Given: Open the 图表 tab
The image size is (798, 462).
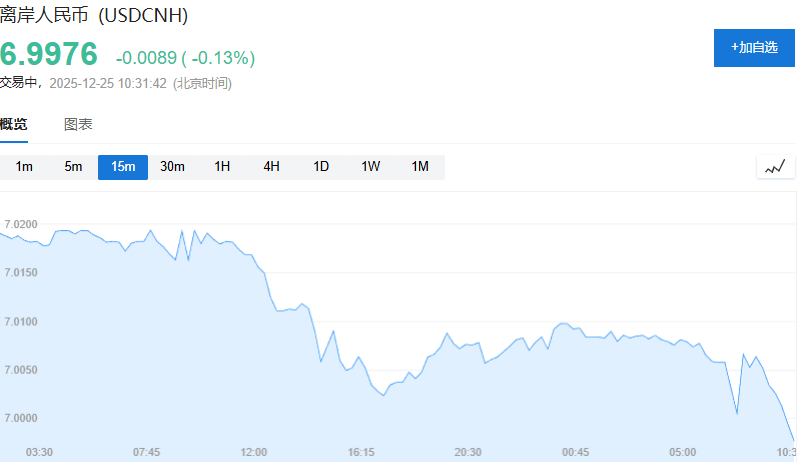Looking at the screenshot, I should point(78,125).
